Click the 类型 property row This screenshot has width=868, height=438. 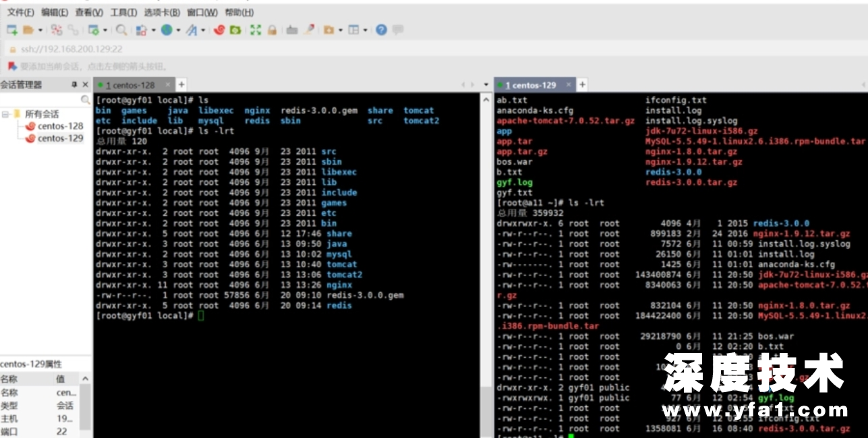coord(39,406)
